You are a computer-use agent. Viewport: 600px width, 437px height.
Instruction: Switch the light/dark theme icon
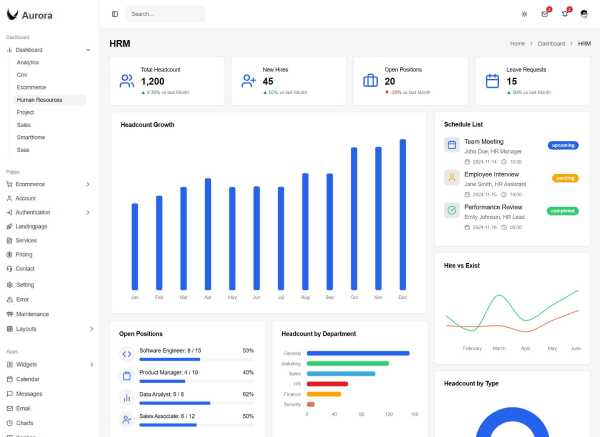click(x=524, y=14)
